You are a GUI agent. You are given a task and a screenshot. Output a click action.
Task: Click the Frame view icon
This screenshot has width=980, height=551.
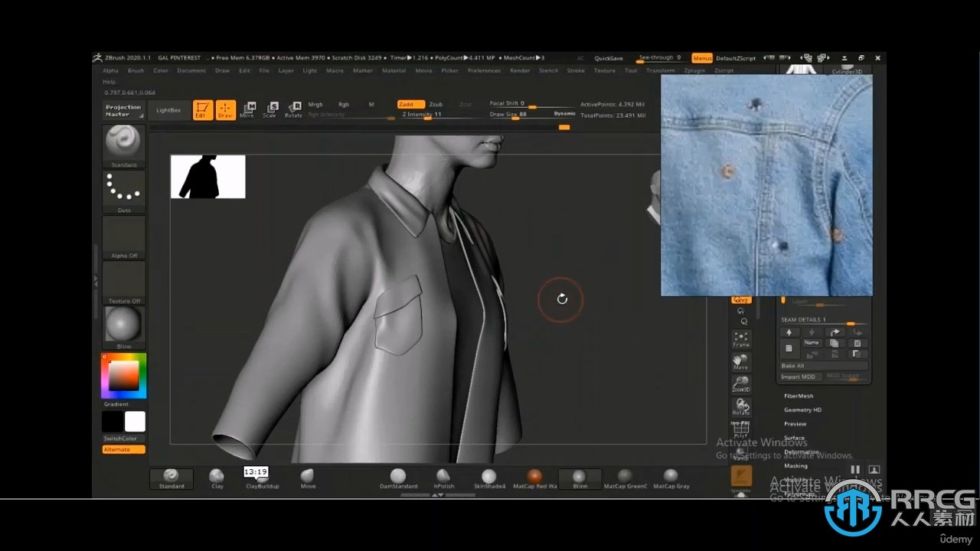click(741, 339)
